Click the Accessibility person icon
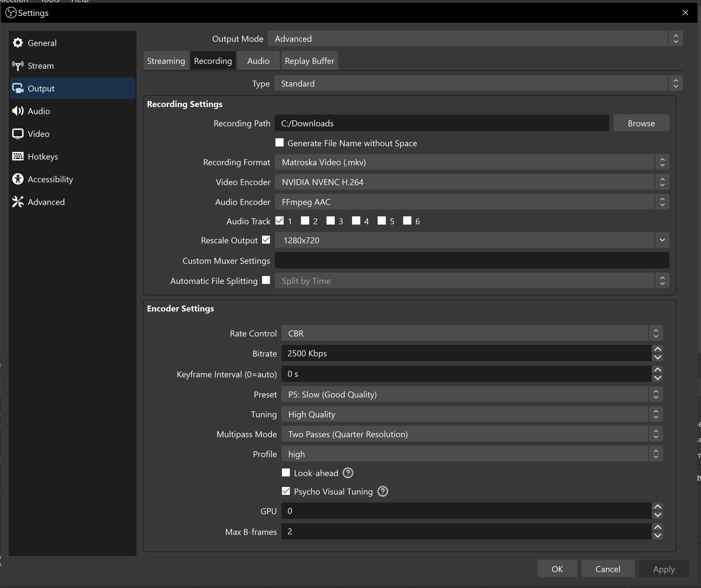 18,179
